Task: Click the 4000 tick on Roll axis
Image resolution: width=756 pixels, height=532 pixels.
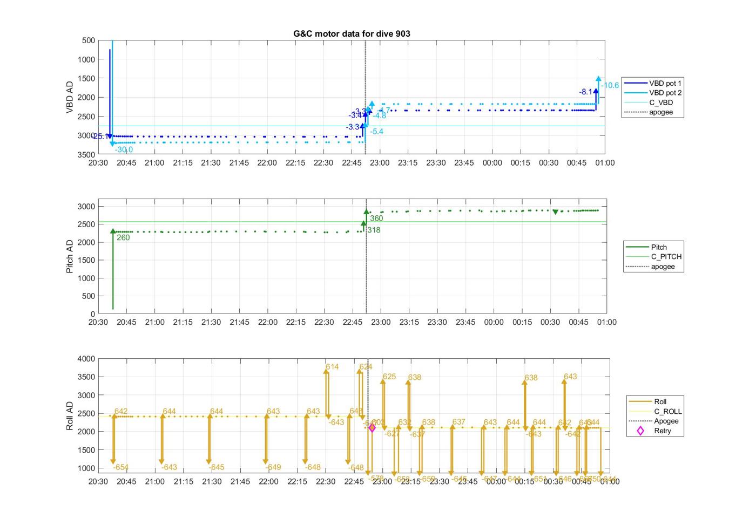Action: (x=86, y=359)
